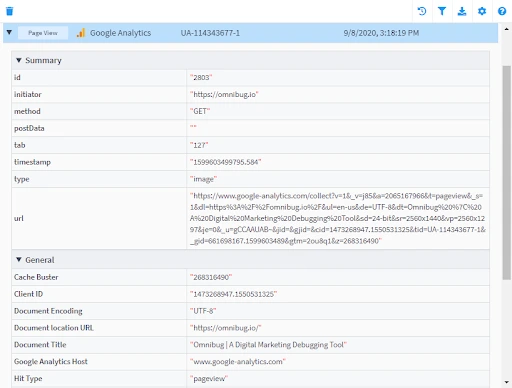Image resolution: width=512 pixels, height=388 pixels.
Task: Select the url row value text
Action: click(337, 218)
